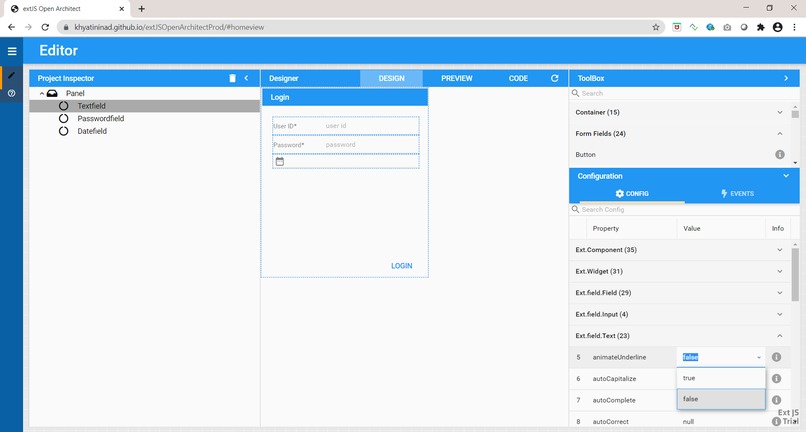Open Chrome three-dot menu
Screen dimensions: 806x432
[x=795, y=27]
